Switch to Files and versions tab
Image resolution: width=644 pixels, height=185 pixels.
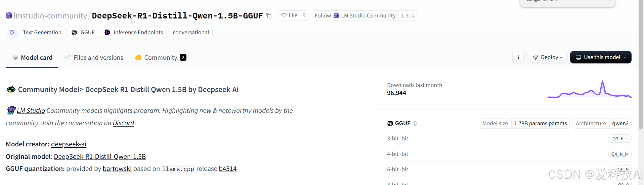point(94,58)
